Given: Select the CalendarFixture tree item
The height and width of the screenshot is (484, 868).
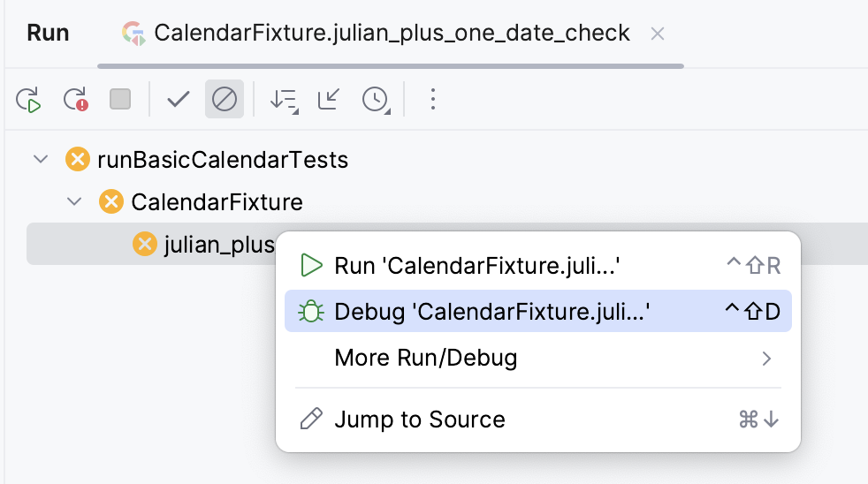Looking at the screenshot, I should coord(217,202).
